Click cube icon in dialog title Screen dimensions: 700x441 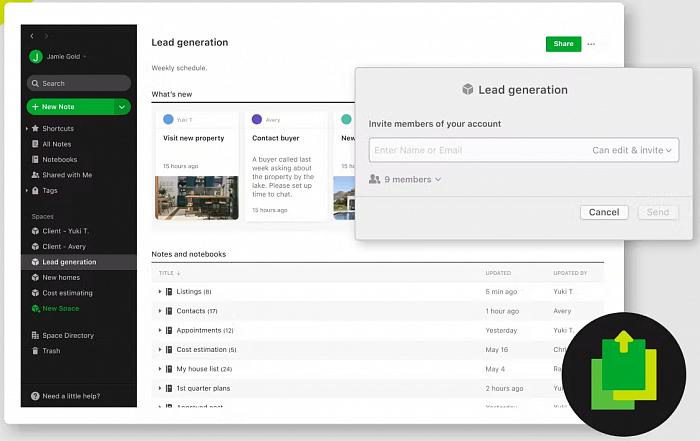tap(467, 89)
